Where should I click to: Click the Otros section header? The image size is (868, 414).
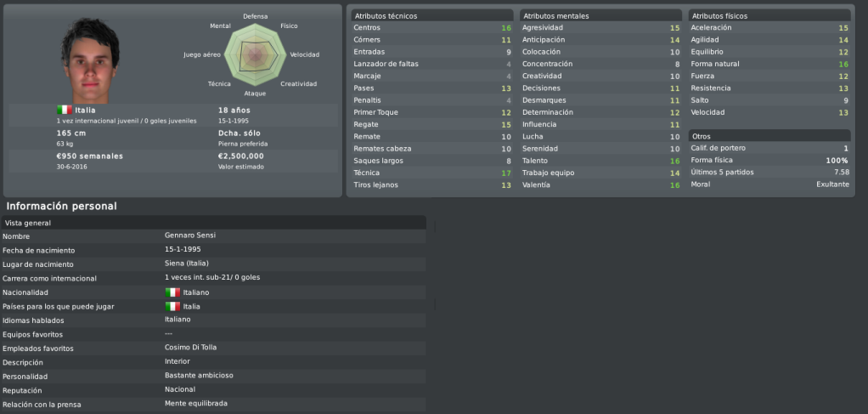click(769, 136)
